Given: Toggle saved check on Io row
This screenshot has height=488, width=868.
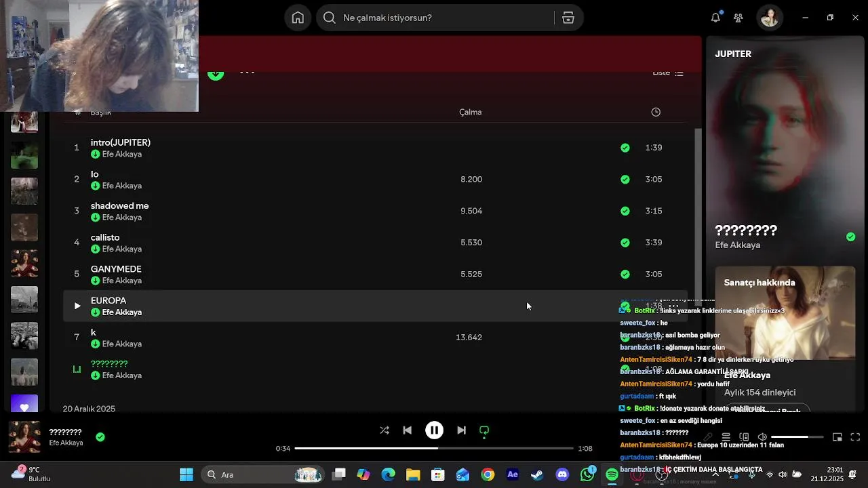Looking at the screenshot, I should pyautogui.click(x=625, y=180).
